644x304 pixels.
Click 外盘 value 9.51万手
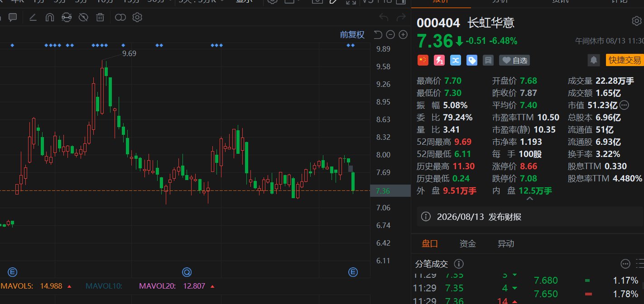[x=460, y=190]
